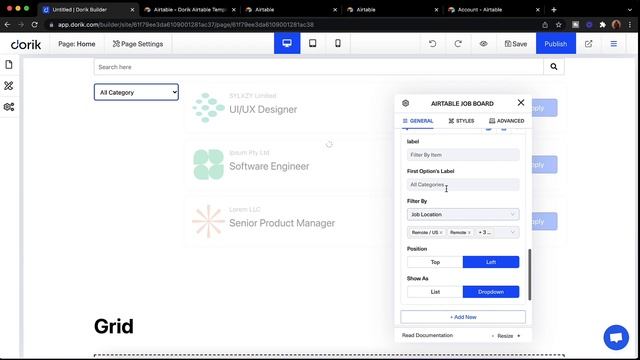Switch to mobile phone view mode
640x360 pixels.
tap(338, 44)
